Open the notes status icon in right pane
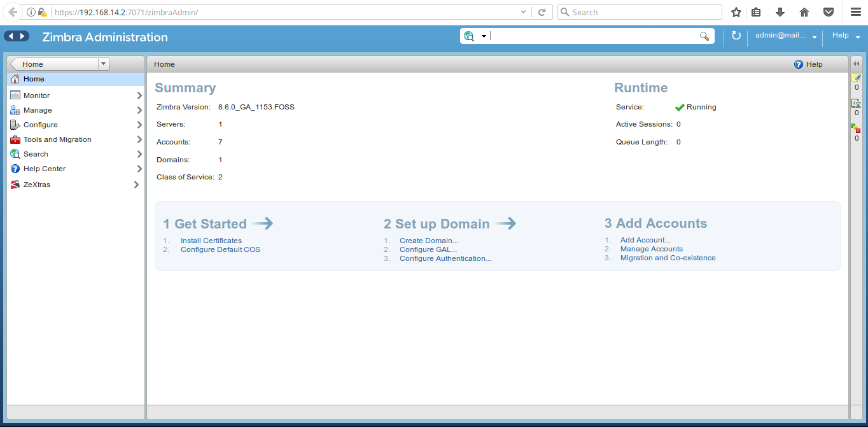This screenshot has width=868, height=427. point(857,78)
